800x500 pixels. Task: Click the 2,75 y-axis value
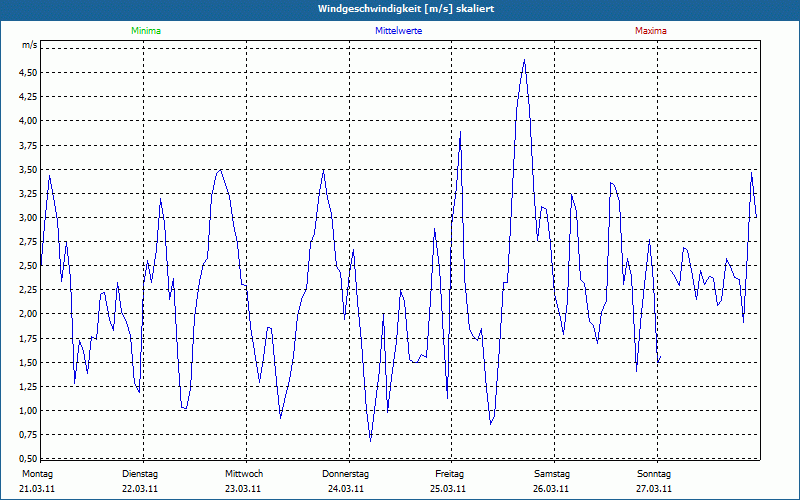click(x=28, y=241)
